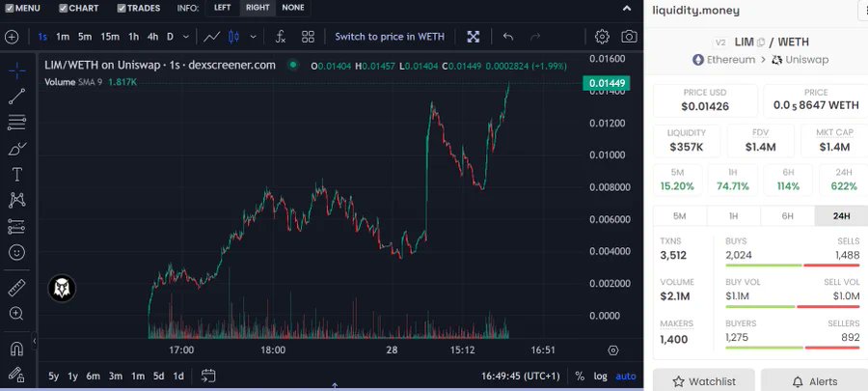
Task: Click the add symbol plus icon
Action: pyautogui.click(x=12, y=37)
